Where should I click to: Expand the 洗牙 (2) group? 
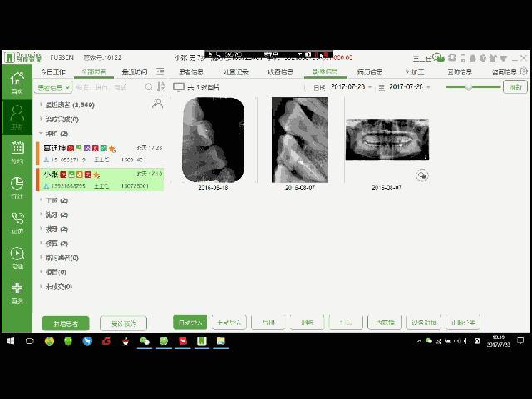click(x=41, y=214)
